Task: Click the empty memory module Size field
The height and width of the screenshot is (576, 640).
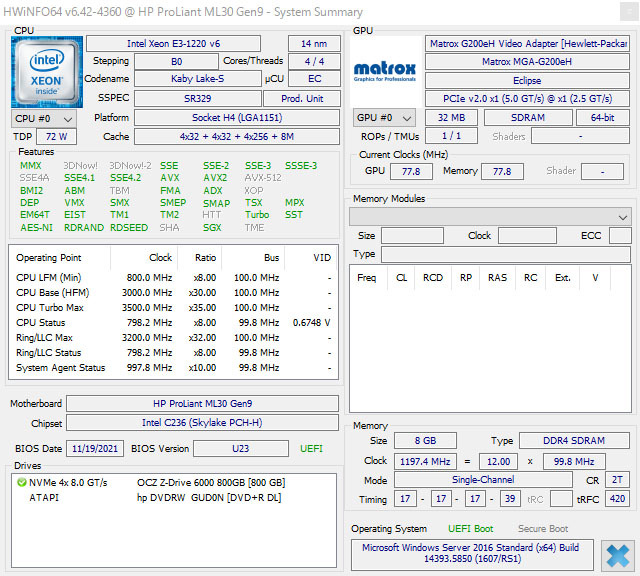Action: point(412,236)
